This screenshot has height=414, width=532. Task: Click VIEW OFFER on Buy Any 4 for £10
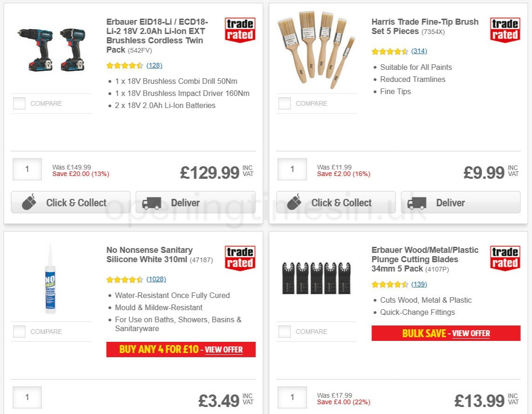click(x=224, y=350)
